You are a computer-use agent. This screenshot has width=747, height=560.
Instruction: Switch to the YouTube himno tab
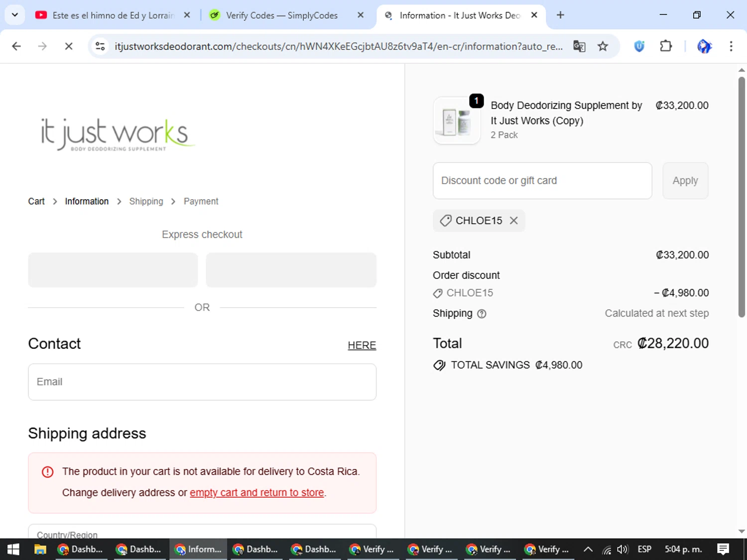tap(114, 15)
